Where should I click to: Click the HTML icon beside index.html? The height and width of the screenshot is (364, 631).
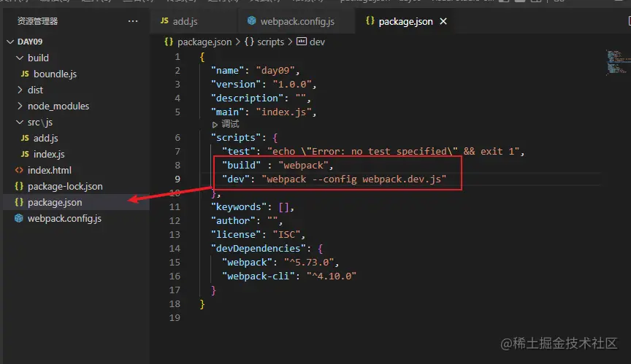click(x=19, y=171)
